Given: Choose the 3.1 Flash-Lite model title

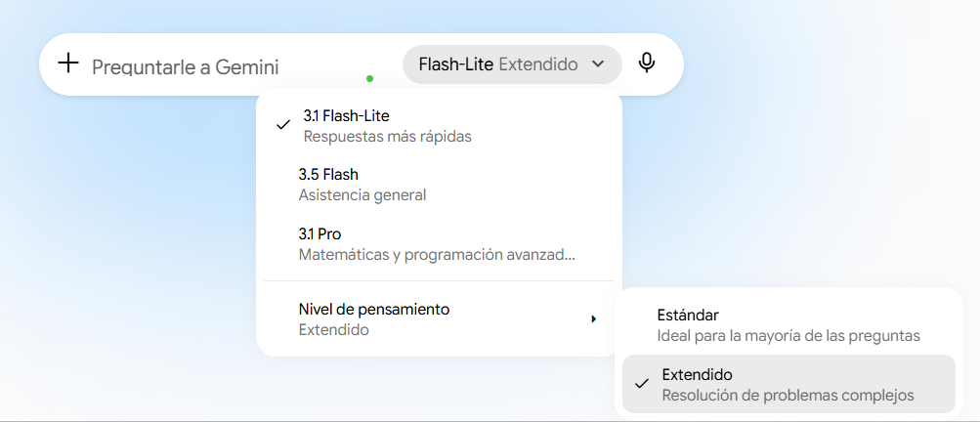Looking at the screenshot, I should point(346,115).
